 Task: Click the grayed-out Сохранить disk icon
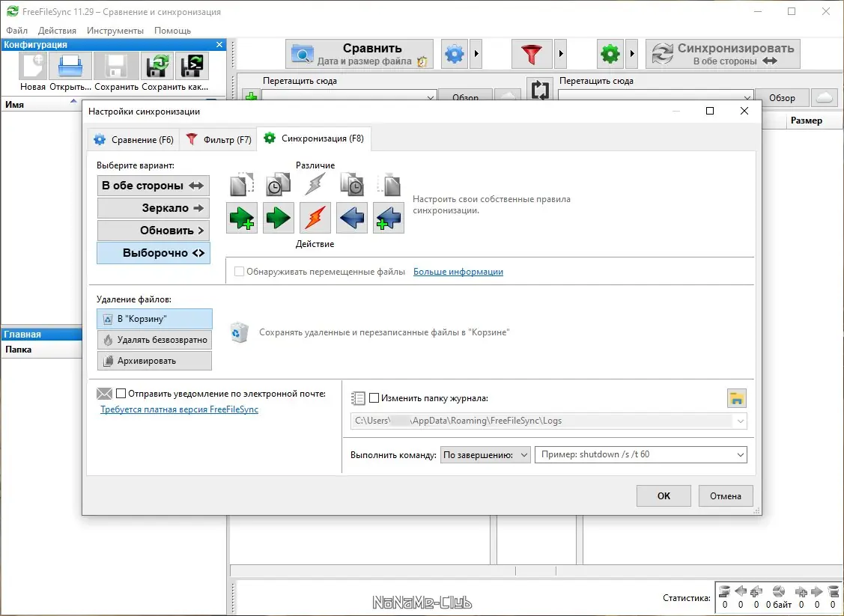pyautogui.click(x=116, y=66)
